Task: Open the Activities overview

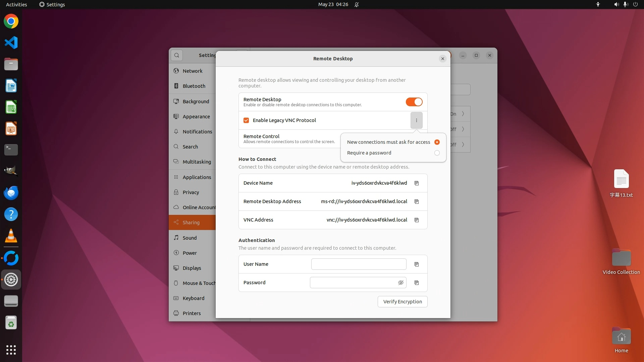Action: [16, 4]
